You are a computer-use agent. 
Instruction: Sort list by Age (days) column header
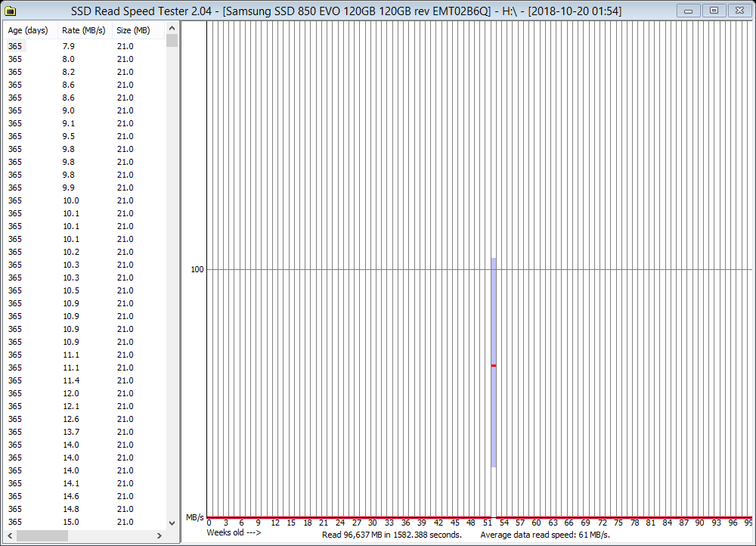click(x=30, y=30)
